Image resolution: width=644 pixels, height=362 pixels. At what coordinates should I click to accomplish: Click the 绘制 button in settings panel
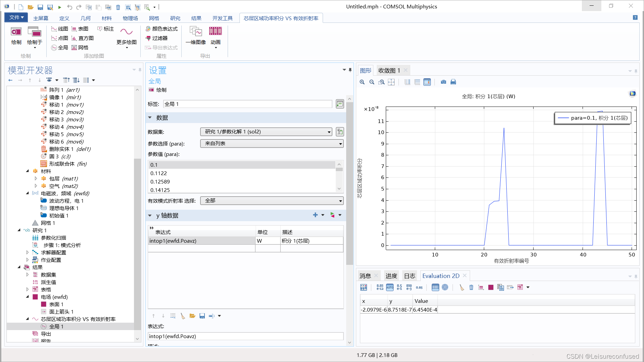158,90
